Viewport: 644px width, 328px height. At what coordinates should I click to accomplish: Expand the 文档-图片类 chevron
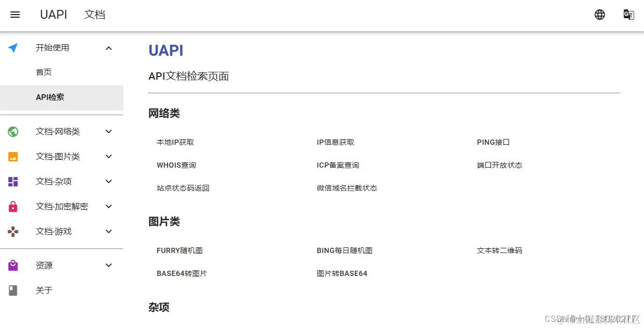point(109,157)
